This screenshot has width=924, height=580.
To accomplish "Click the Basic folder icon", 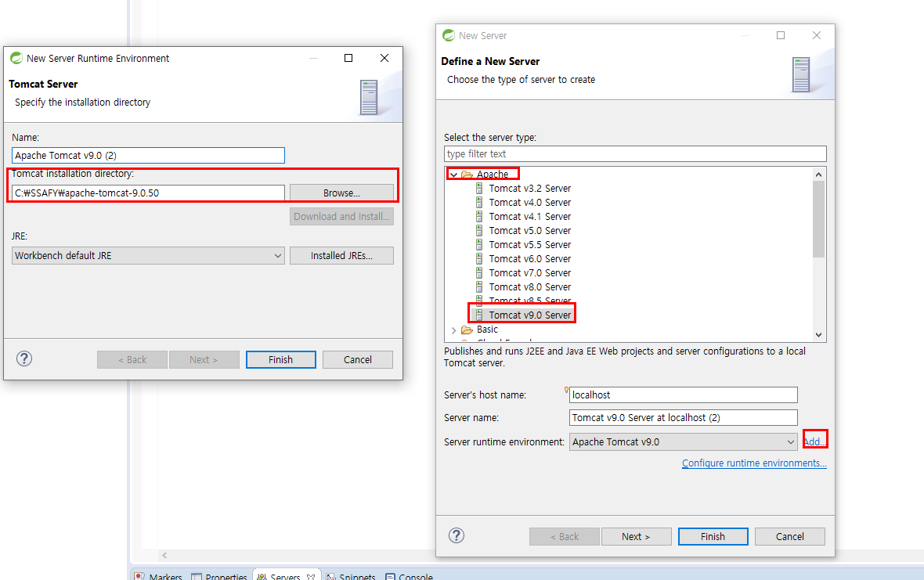I will [467, 330].
